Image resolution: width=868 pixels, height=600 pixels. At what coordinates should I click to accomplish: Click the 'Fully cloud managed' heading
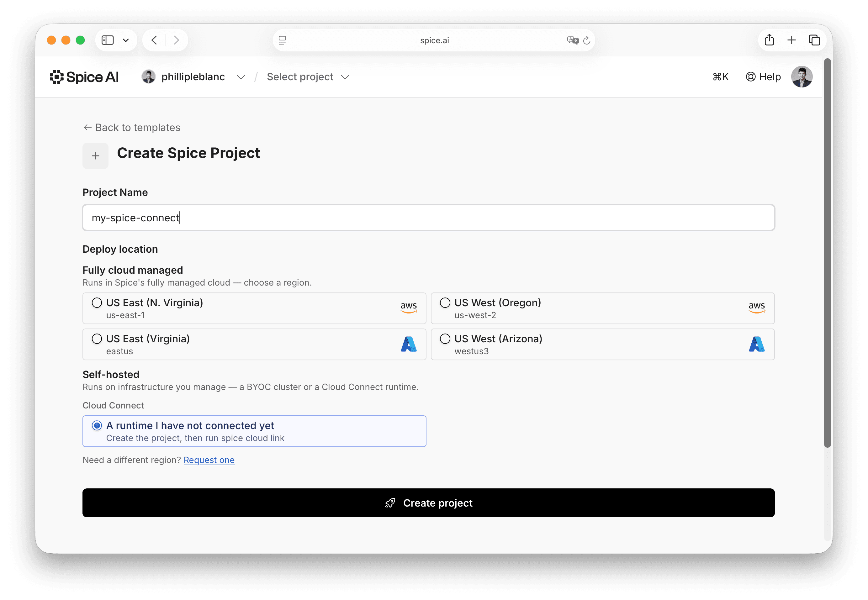click(133, 270)
